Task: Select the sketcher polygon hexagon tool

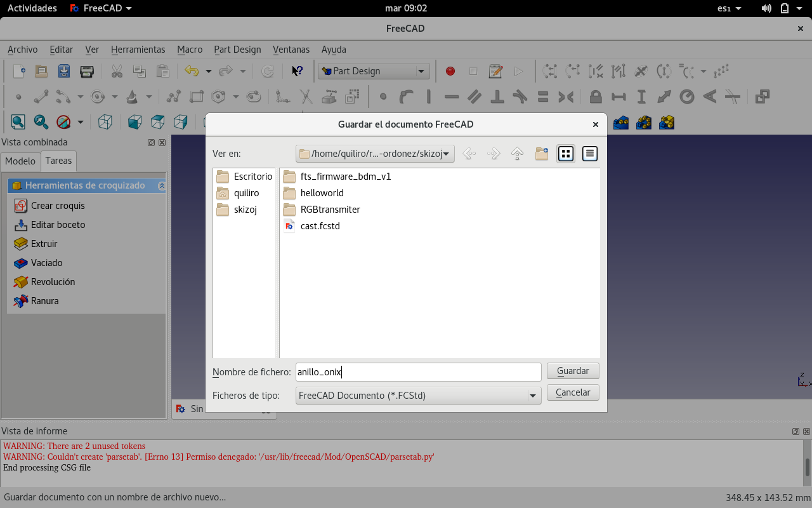Action: tap(219, 97)
